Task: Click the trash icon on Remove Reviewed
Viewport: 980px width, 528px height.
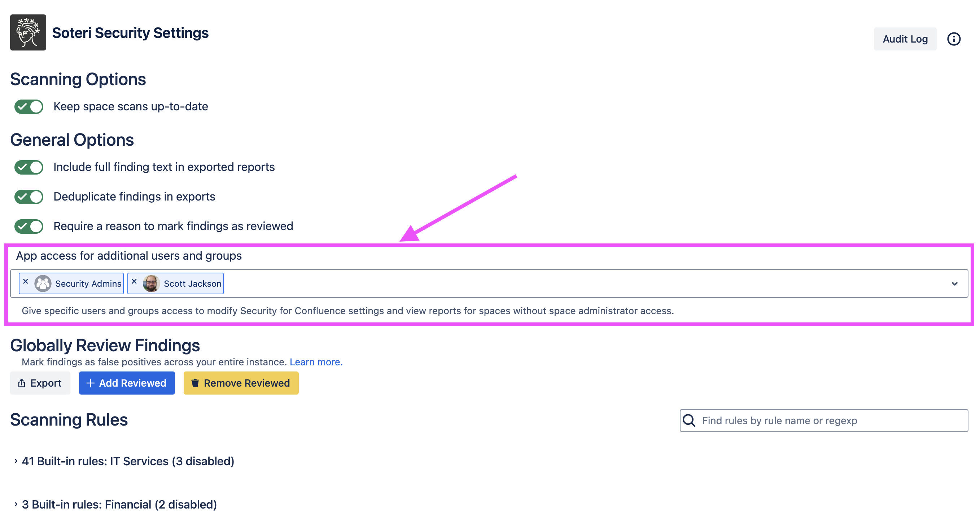Action: coord(195,383)
